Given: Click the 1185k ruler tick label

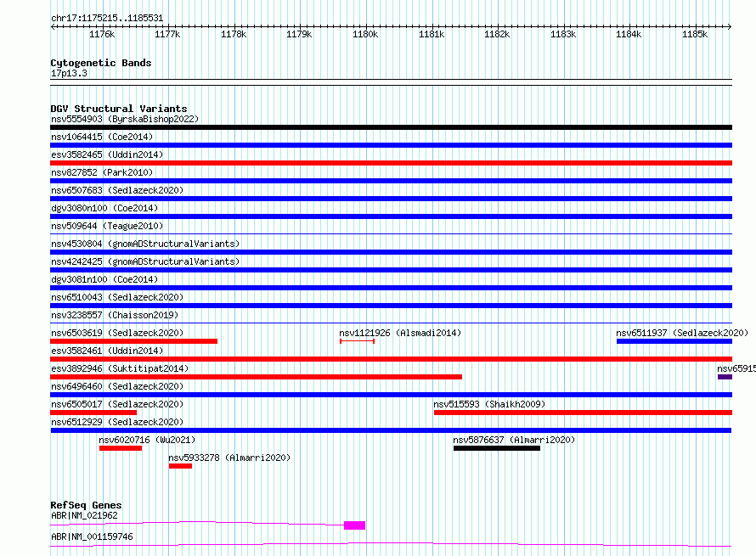Looking at the screenshot, I should click(x=695, y=34).
